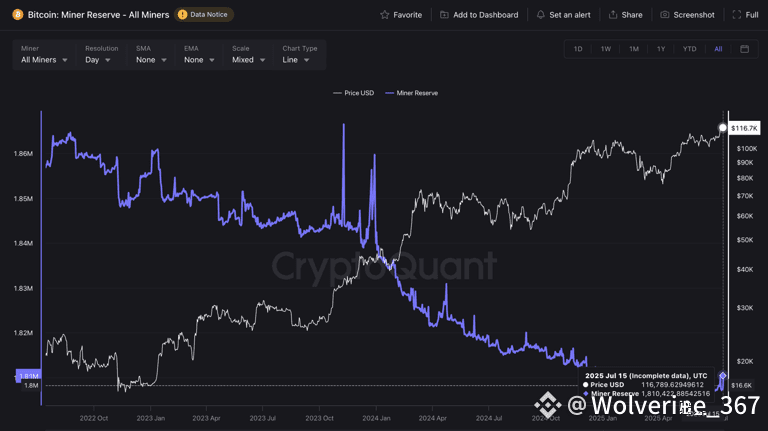Click the 2022 Oct date label
Screen dimensions: 768x431
tap(94, 418)
